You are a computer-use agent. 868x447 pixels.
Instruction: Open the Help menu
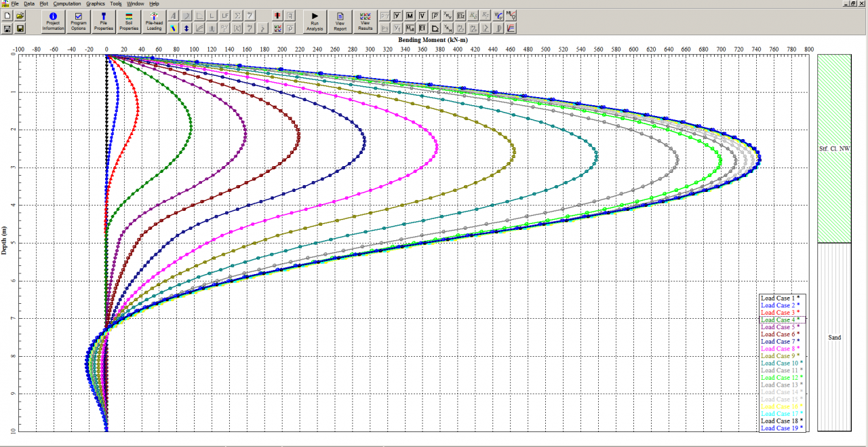(155, 3)
